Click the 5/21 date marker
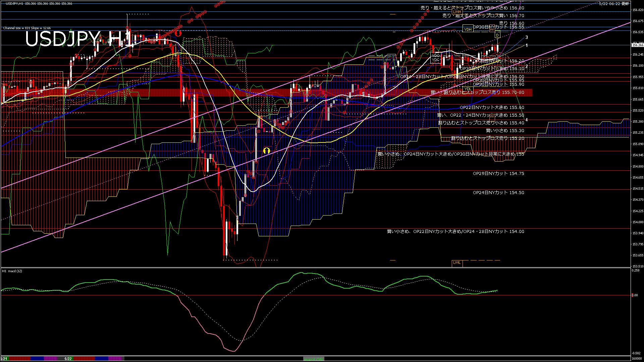 (x=4, y=359)
